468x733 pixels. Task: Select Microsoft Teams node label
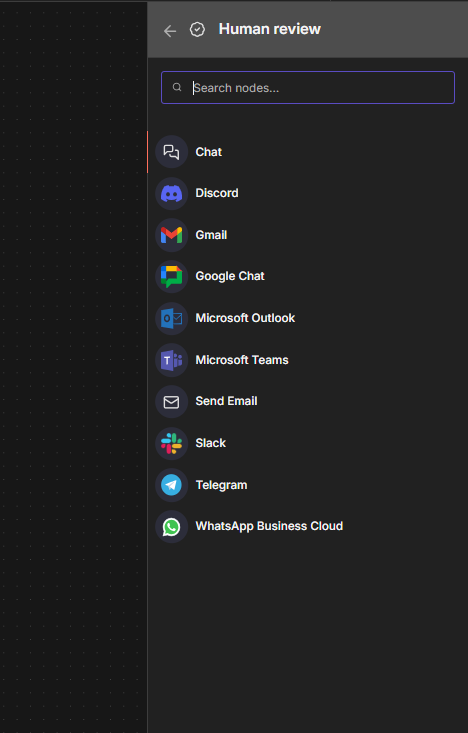(242, 360)
